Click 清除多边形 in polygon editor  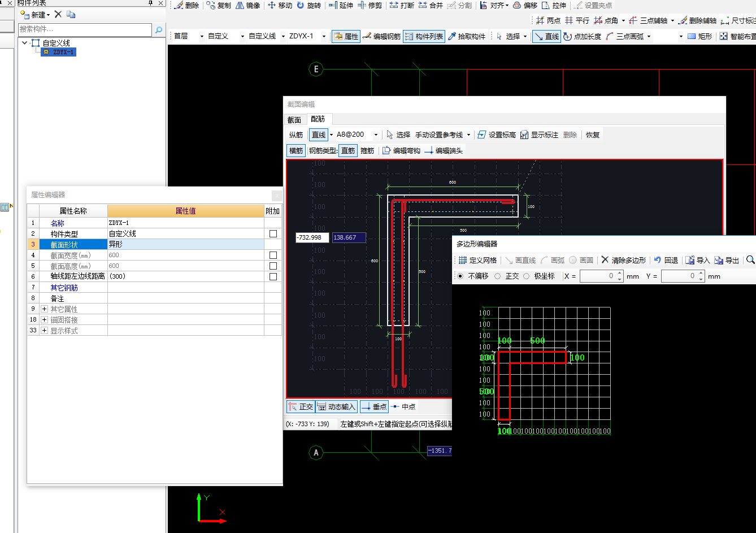click(624, 260)
